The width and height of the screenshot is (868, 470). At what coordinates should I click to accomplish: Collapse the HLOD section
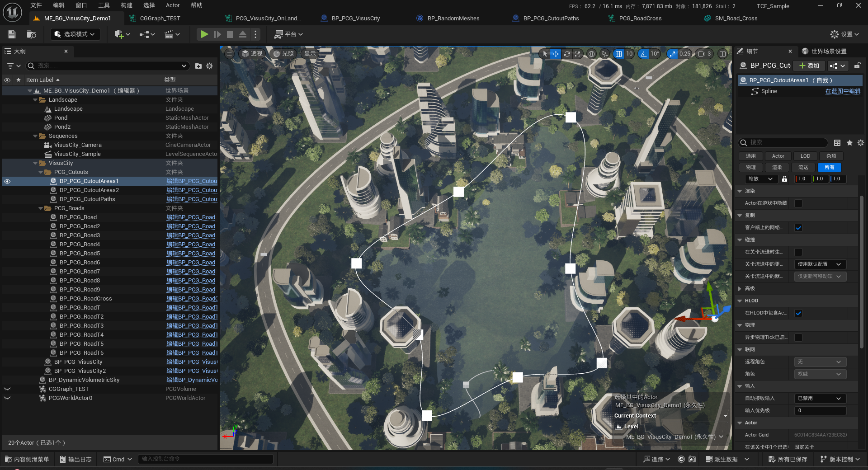tap(740, 301)
